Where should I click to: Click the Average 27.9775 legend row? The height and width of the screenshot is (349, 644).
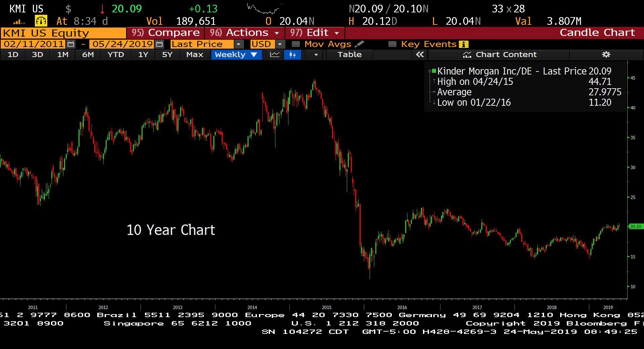[x=529, y=92]
